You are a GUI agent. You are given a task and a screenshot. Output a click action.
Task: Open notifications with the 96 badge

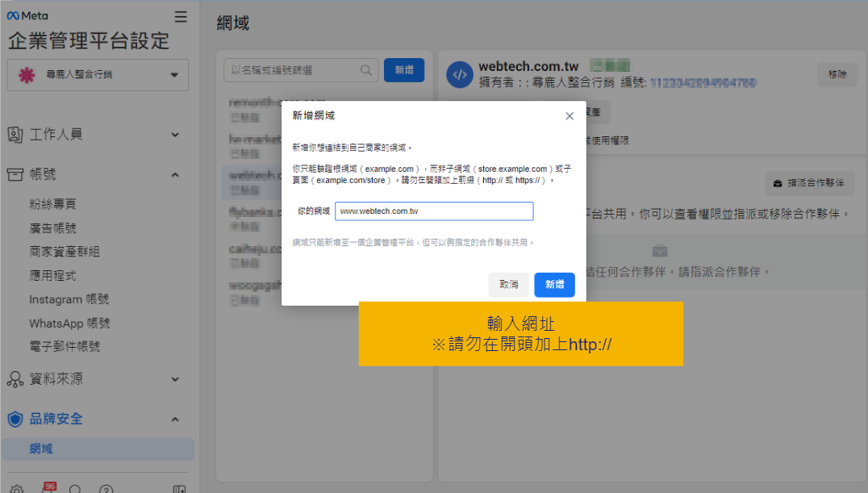48,488
